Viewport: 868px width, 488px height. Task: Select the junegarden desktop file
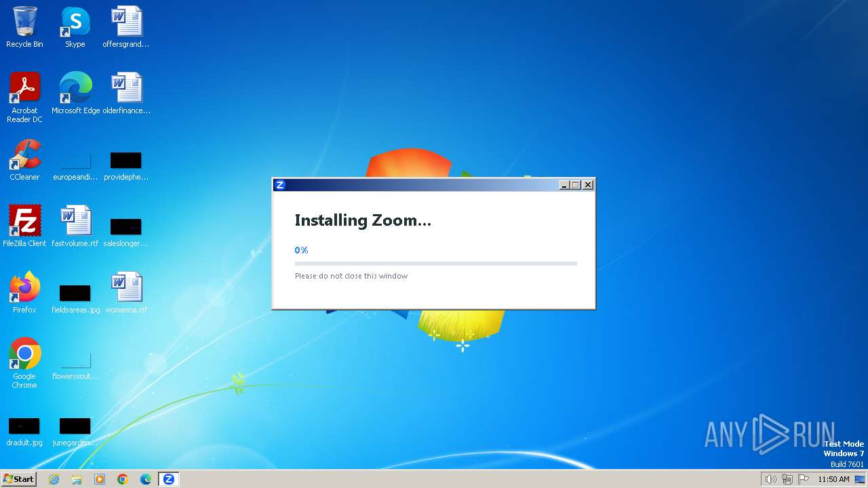pyautogui.click(x=75, y=431)
